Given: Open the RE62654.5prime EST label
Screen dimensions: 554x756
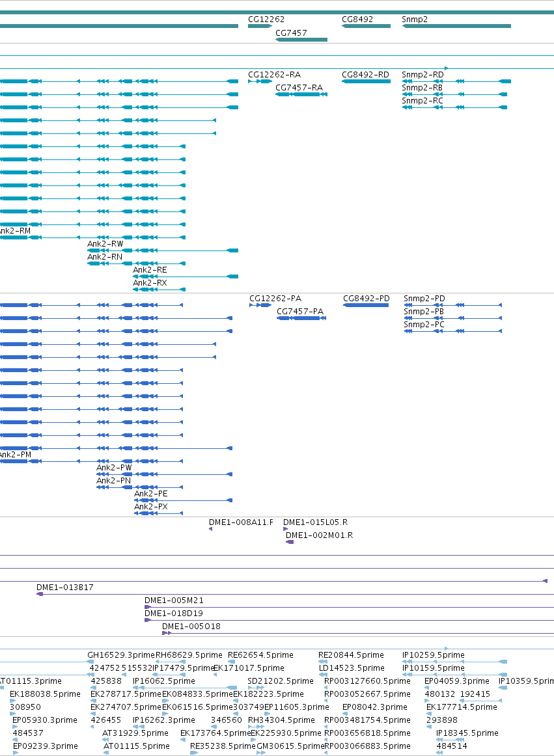Looking at the screenshot, I should click(260, 655).
